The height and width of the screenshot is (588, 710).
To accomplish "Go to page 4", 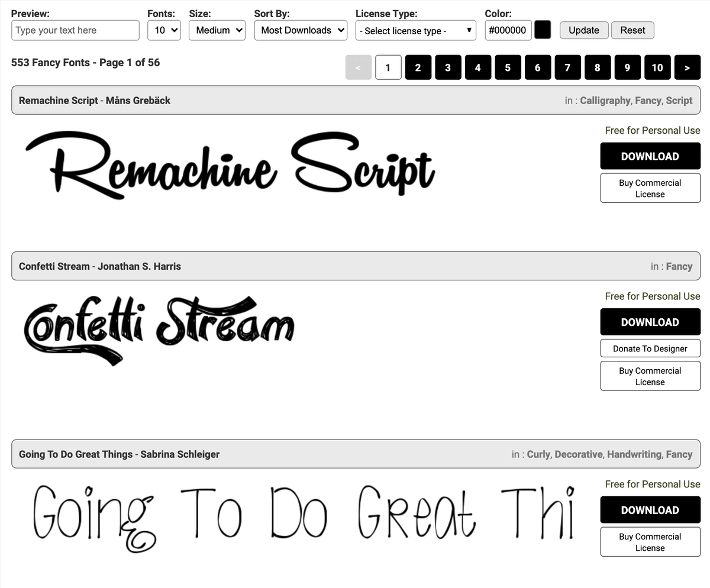I will coord(478,67).
